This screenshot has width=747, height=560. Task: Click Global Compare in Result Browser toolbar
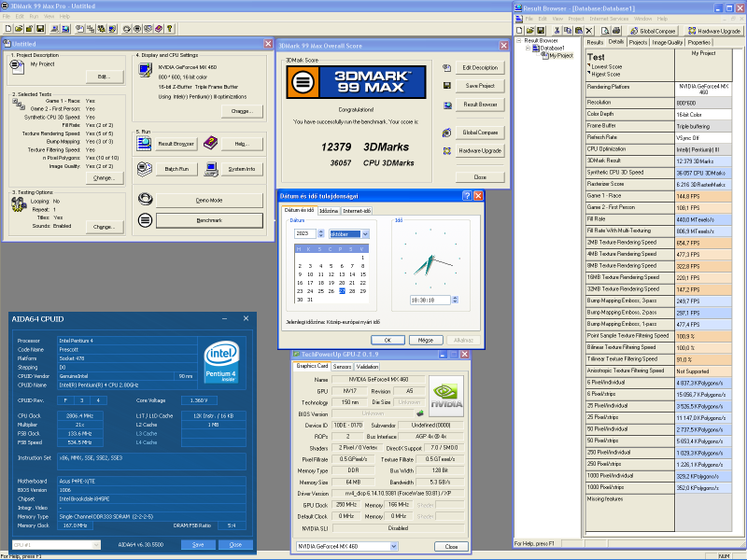point(653,31)
